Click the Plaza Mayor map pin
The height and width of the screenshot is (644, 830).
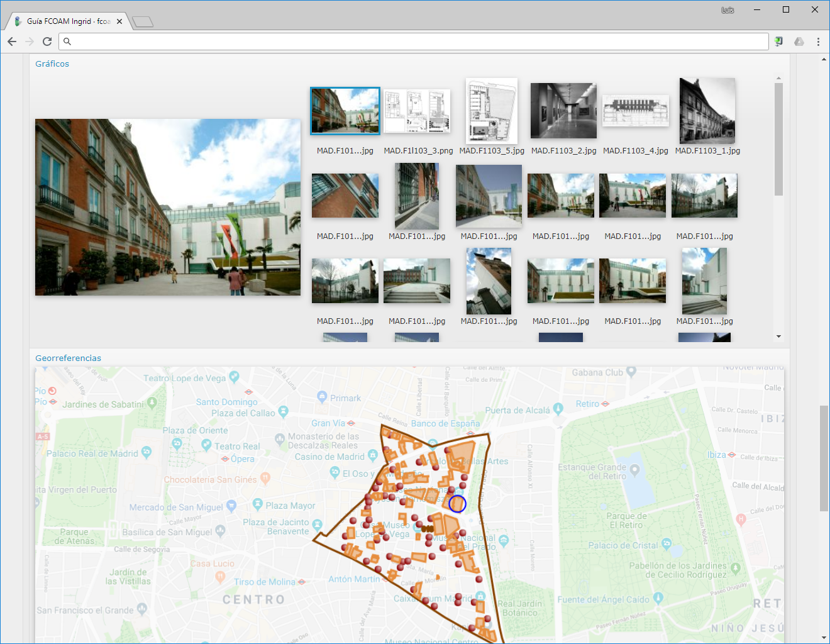point(257,504)
